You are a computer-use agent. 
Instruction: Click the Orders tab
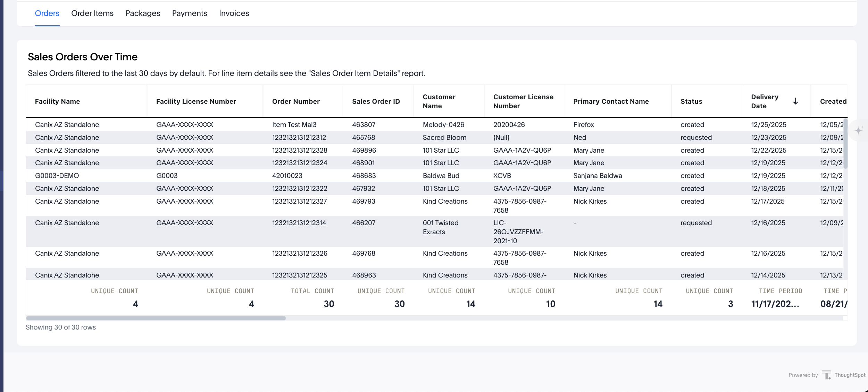tap(47, 13)
